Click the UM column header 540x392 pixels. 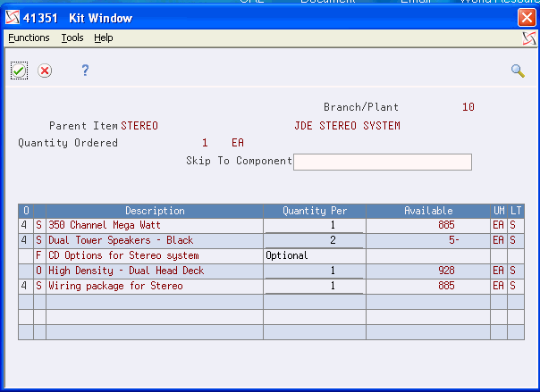pyautogui.click(x=499, y=211)
